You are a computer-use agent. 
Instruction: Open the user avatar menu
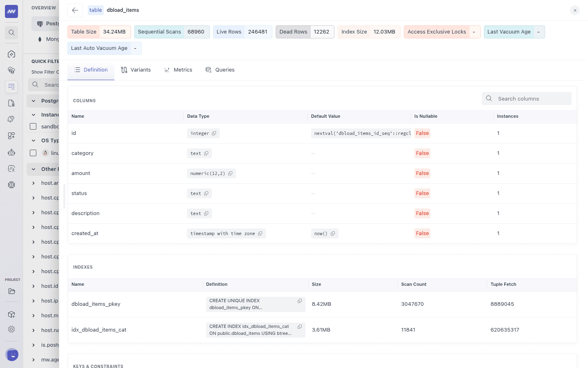point(12,355)
